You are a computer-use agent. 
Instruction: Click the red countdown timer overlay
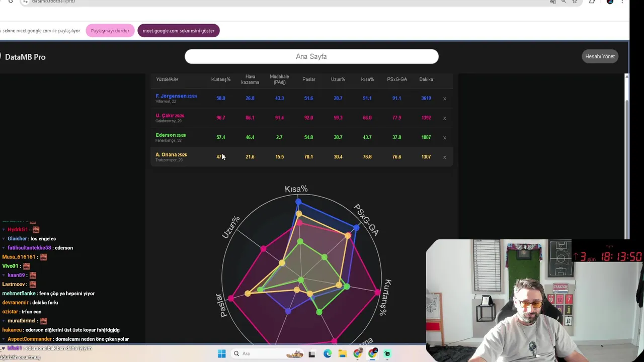pos(608,256)
